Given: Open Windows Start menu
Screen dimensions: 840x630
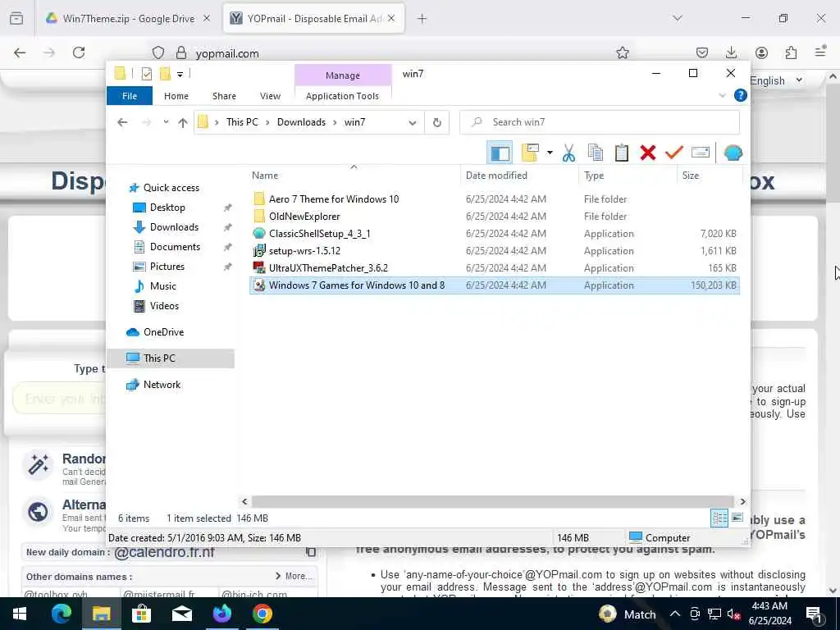Looking at the screenshot, I should pyautogui.click(x=20, y=614).
